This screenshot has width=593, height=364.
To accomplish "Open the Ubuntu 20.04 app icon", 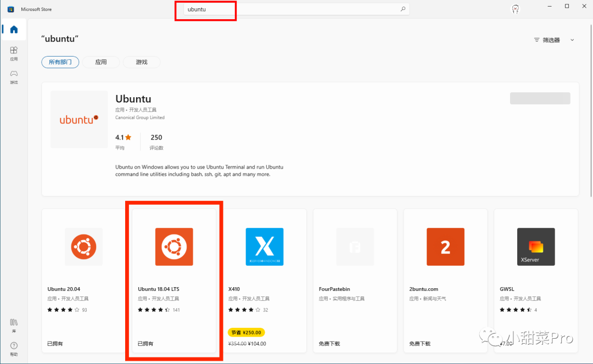I will [x=83, y=247].
